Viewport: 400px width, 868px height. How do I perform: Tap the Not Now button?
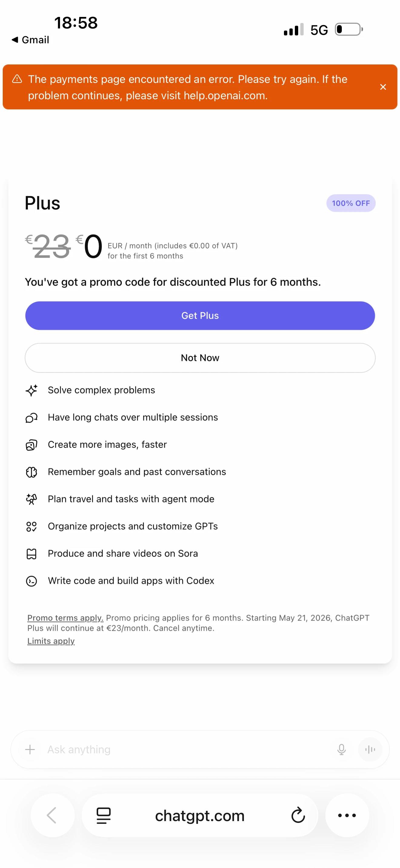coord(200,357)
